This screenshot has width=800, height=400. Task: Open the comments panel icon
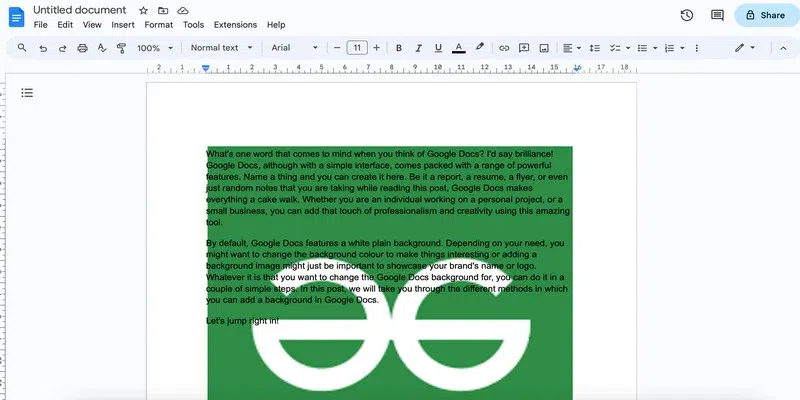pos(717,15)
